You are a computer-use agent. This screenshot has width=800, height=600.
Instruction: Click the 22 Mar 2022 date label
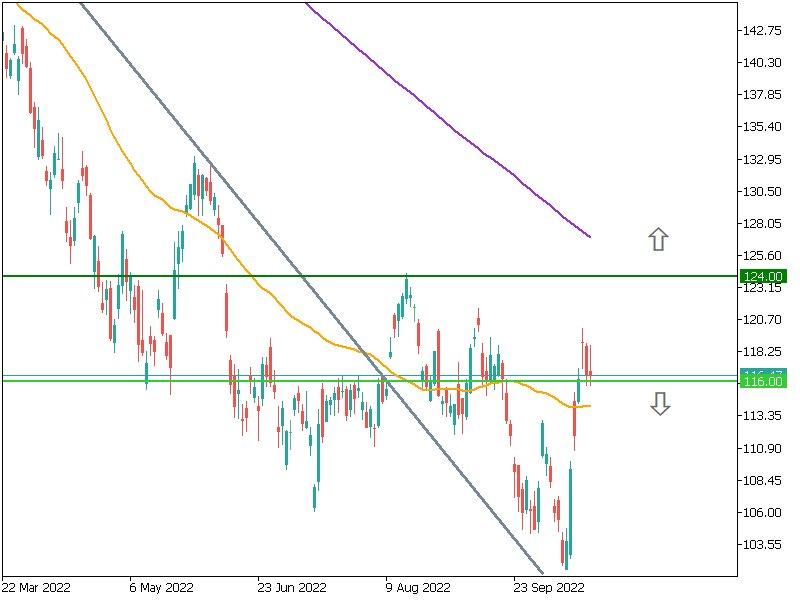[35, 588]
